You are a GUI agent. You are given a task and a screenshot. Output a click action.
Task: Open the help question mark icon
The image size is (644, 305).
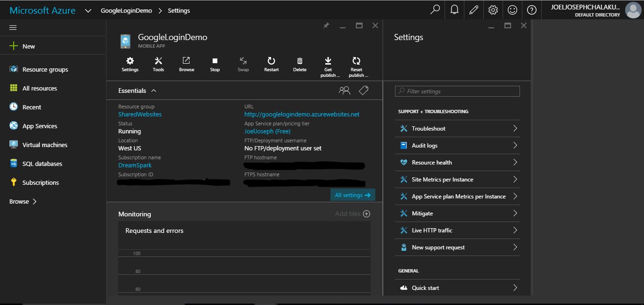coord(532,9)
